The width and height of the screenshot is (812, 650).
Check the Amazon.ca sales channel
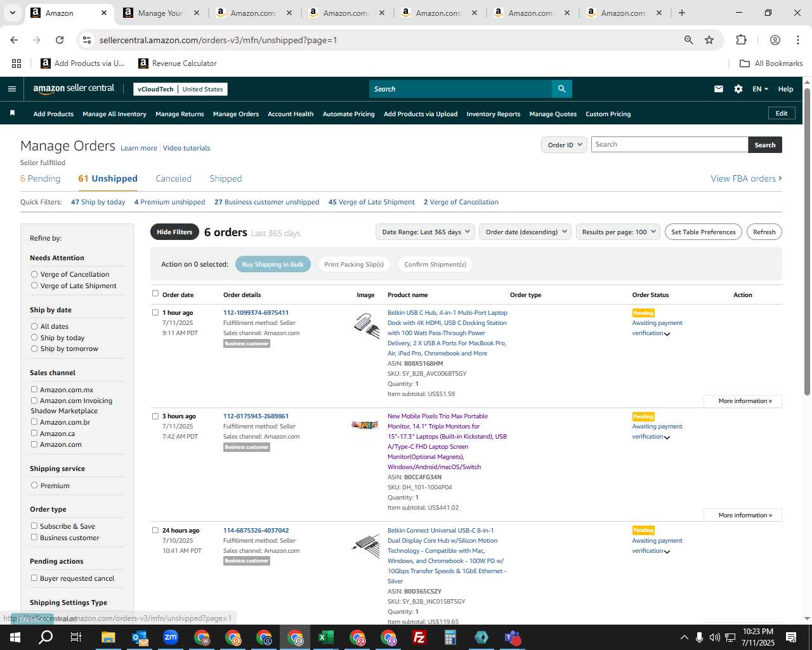coord(34,434)
